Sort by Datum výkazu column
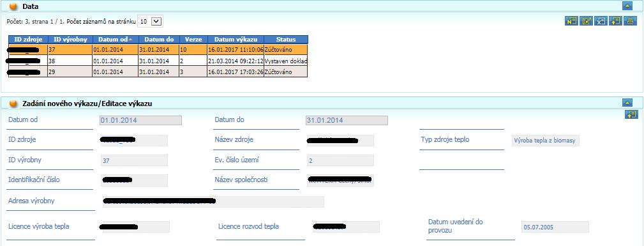The image size is (644, 246). click(236, 40)
